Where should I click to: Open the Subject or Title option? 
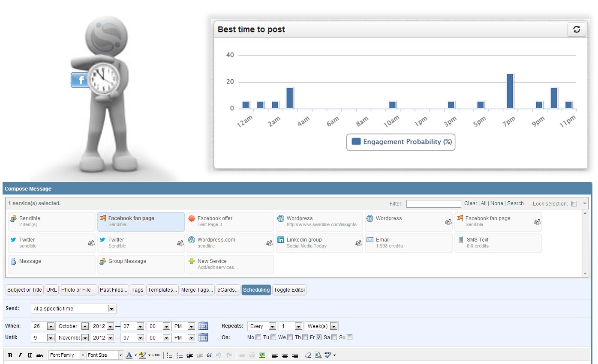tap(25, 290)
